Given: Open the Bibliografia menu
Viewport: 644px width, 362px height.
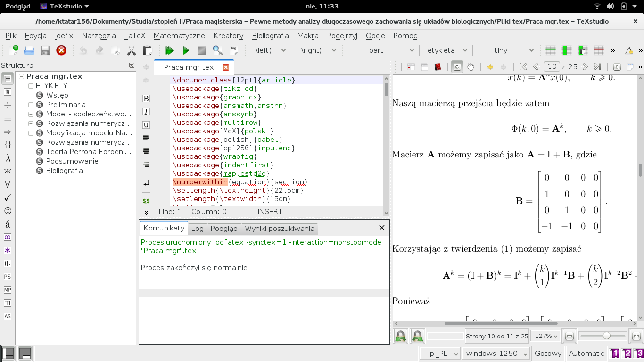Looking at the screenshot, I should (270, 36).
